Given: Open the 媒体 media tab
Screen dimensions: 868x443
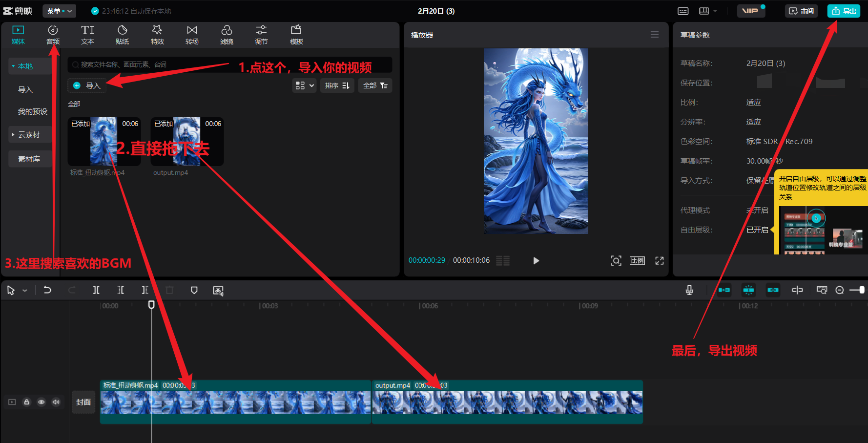Looking at the screenshot, I should pos(18,35).
